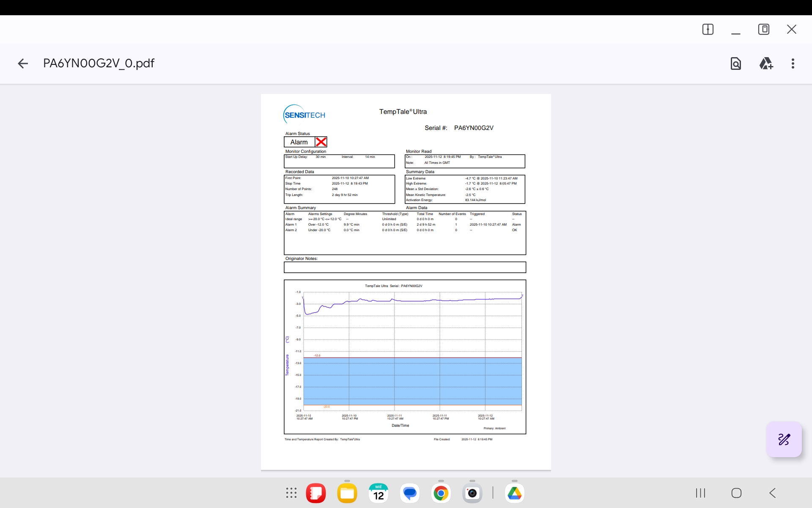Open the blue Messages app icon
The height and width of the screenshot is (508, 812).
tap(409, 493)
